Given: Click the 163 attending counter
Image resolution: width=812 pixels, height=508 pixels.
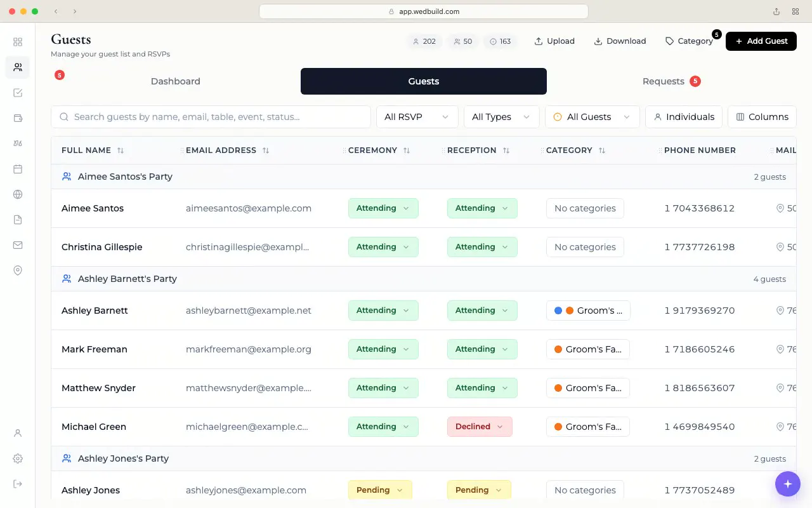Looking at the screenshot, I should click(x=500, y=41).
